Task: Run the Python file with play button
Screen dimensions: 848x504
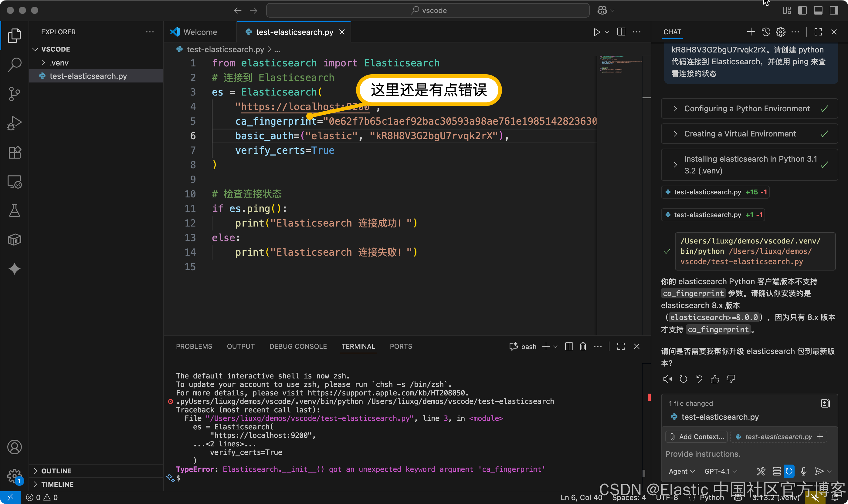Action: tap(596, 32)
